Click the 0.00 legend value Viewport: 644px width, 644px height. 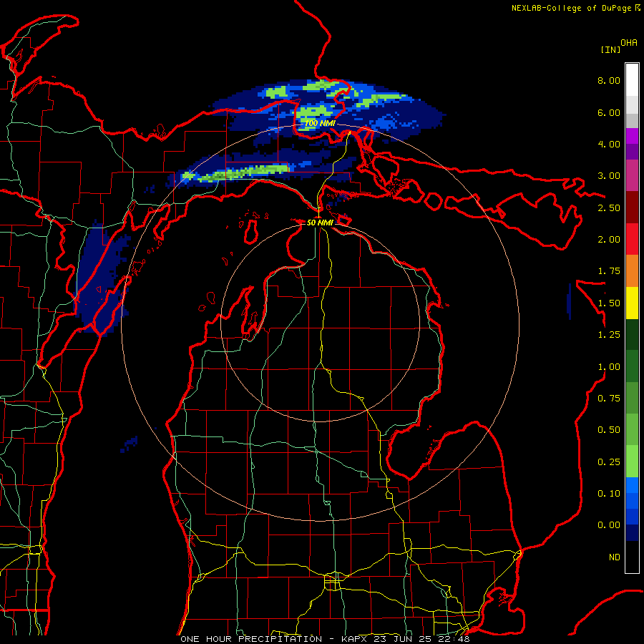pyautogui.click(x=609, y=525)
